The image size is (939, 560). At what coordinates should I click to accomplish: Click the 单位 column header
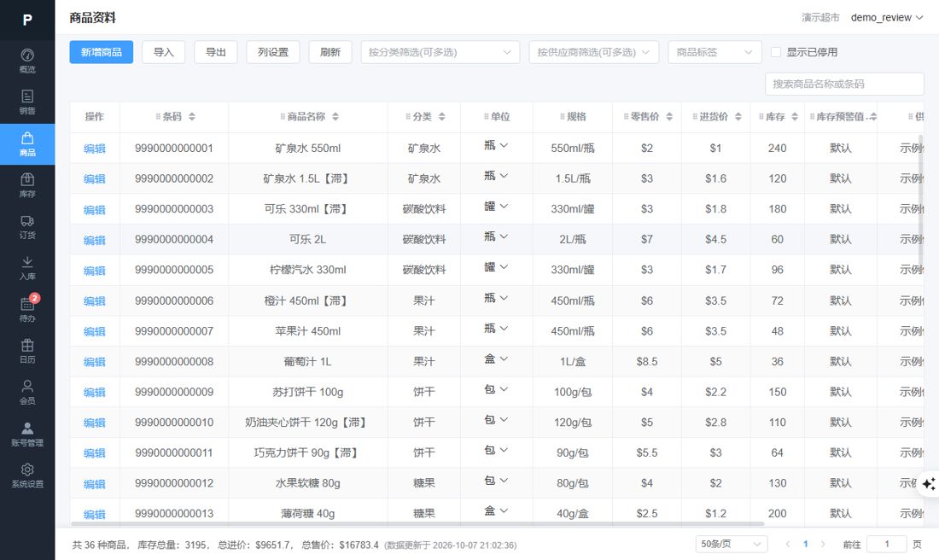(x=497, y=117)
